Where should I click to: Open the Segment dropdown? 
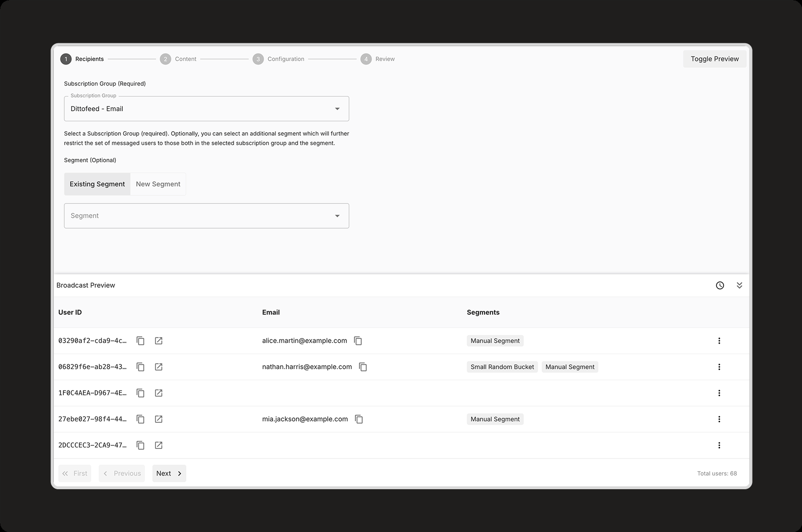click(x=206, y=216)
